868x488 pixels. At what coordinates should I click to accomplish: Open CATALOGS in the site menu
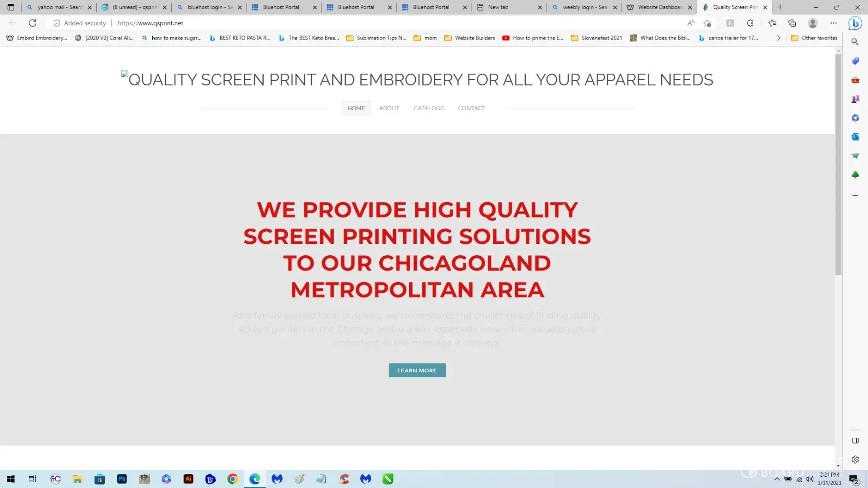pyautogui.click(x=429, y=108)
